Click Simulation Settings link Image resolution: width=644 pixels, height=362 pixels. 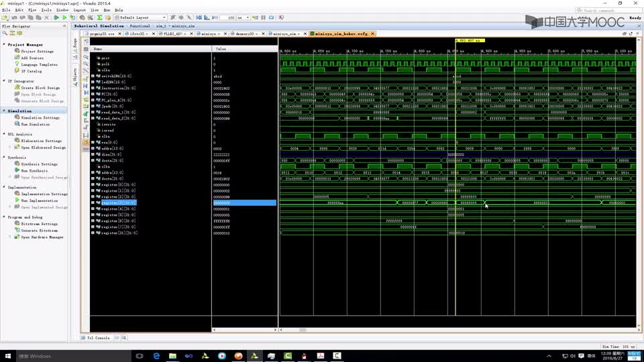pos(40,118)
